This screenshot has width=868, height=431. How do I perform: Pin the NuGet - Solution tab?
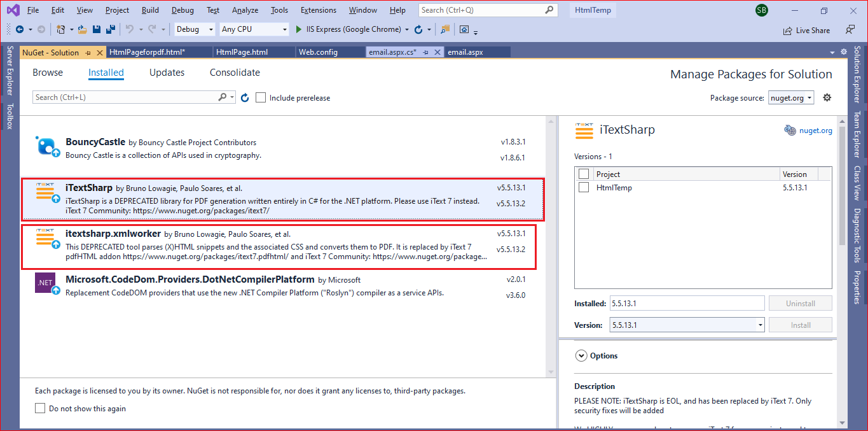pos(88,53)
